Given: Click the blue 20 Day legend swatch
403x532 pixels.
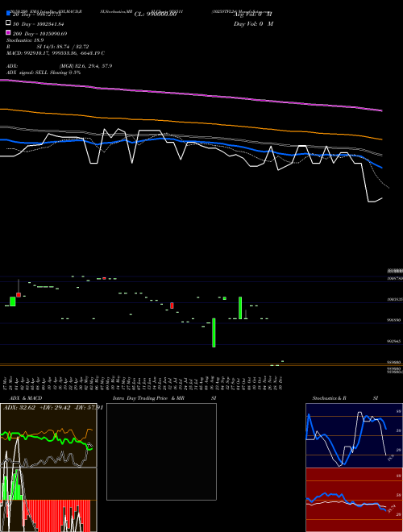Looking at the screenshot, I should (x=9, y=13).
